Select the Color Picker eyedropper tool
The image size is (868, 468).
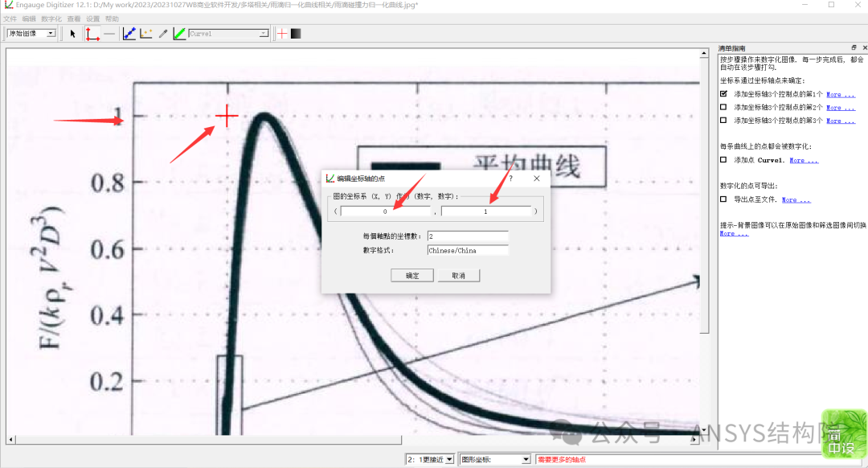tap(163, 34)
